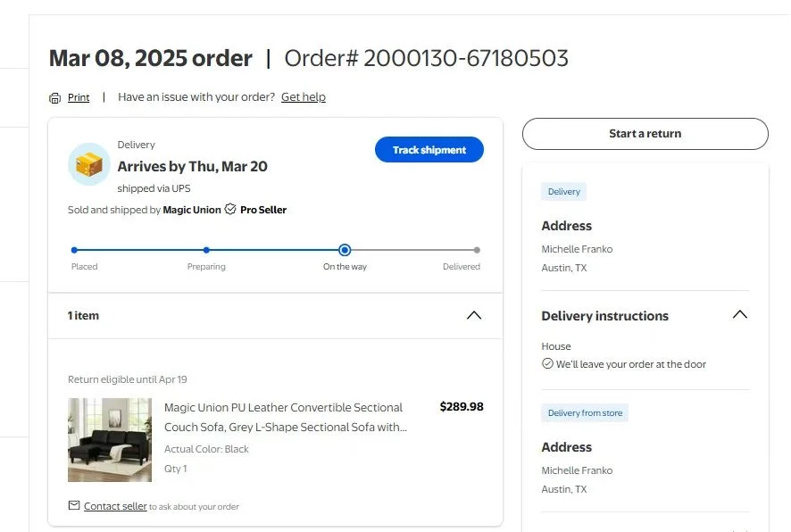This screenshot has height=532, width=791.
Task: Click the delivery package box icon
Action: (89, 164)
